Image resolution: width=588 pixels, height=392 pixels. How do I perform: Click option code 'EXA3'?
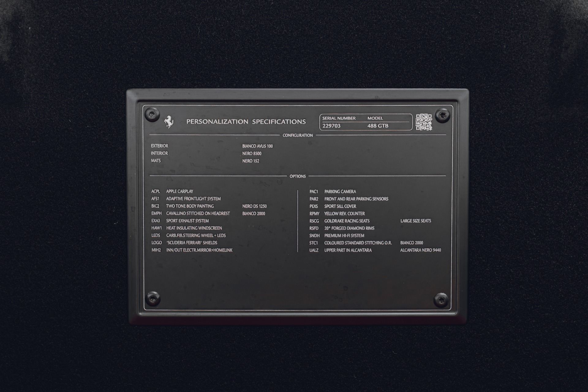click(x=156, y=221)
